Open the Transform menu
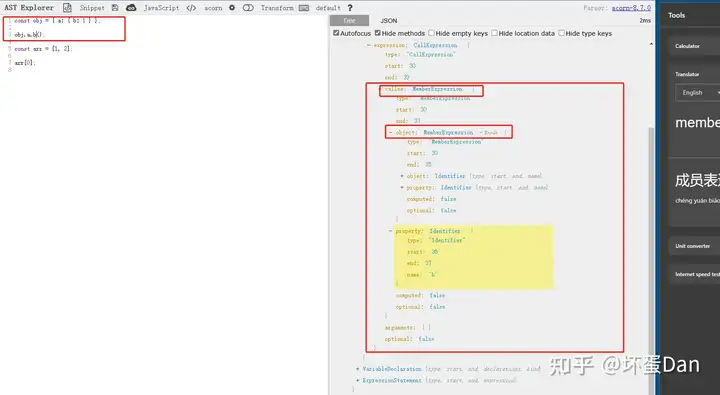The image size is (720, 395). (x=277, y=8)
